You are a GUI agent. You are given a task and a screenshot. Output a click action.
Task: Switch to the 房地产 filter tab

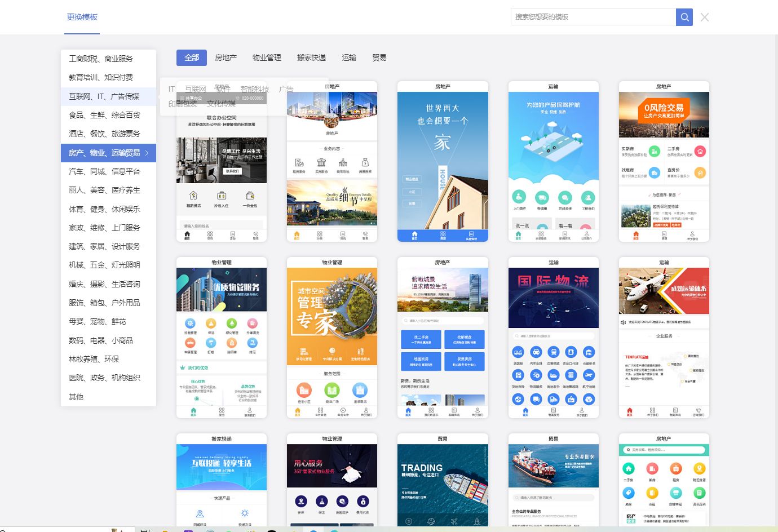226,57
